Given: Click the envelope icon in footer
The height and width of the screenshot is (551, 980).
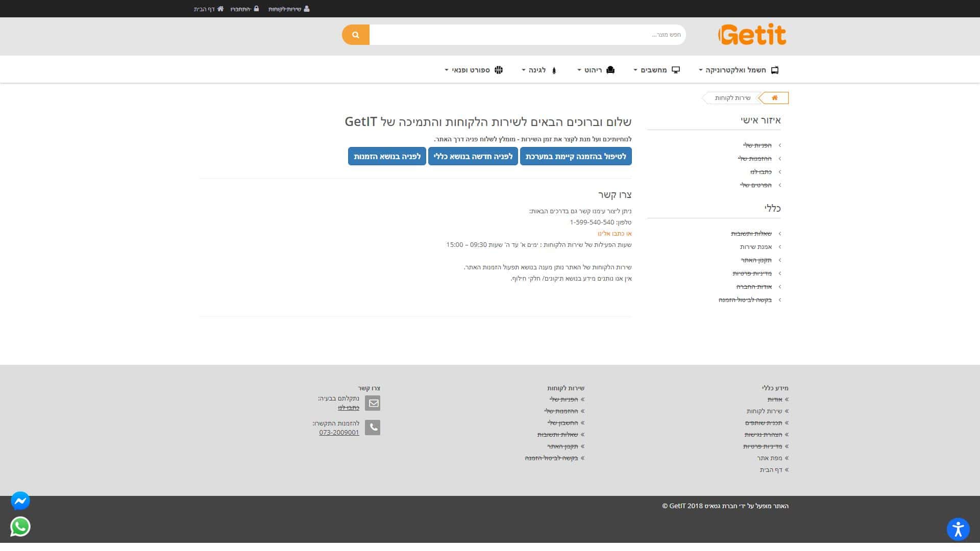Looking at the screenshot, I should [x=373, y=403].
